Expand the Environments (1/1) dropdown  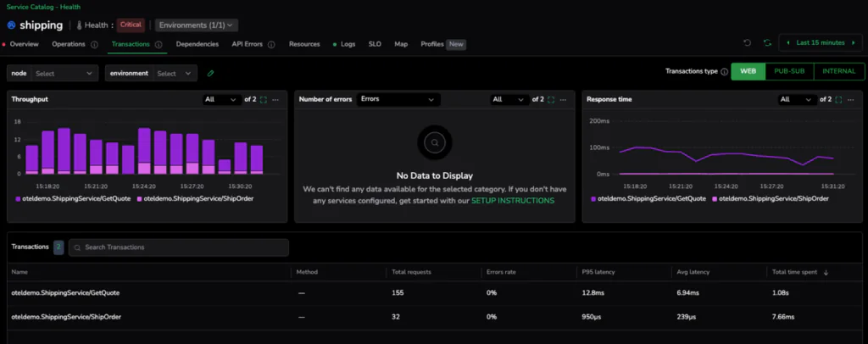pos(196,25)
